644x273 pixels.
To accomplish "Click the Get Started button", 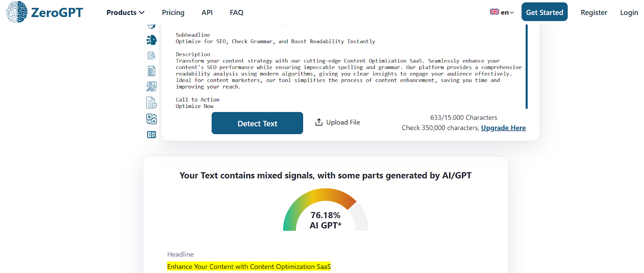I will (x=545, y=12).
